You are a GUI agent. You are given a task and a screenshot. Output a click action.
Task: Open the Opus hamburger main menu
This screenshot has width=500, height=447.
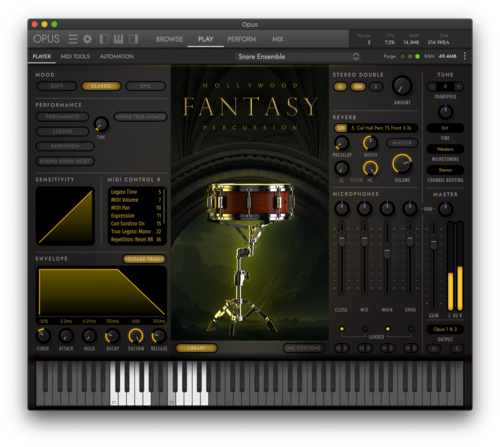point(73,39)
